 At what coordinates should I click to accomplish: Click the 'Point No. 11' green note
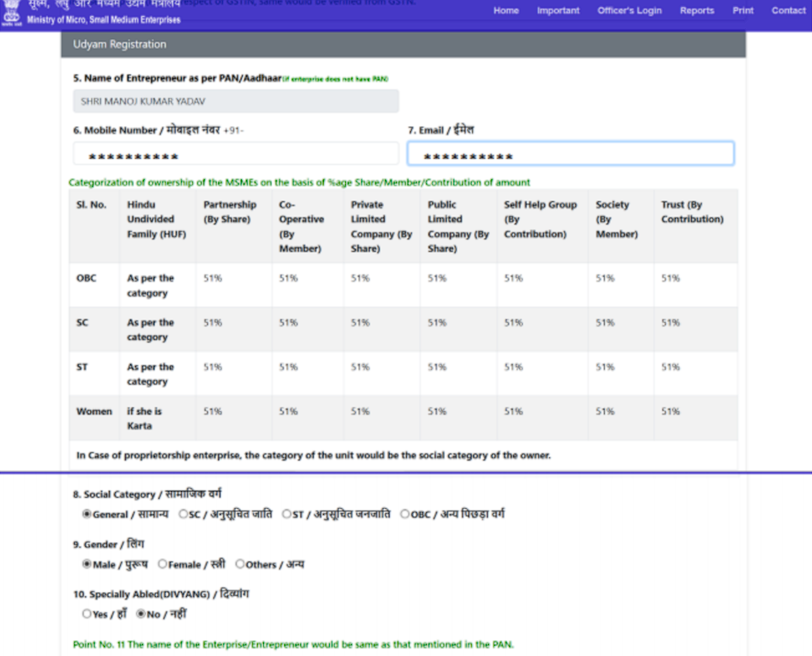tap(294, 645)
